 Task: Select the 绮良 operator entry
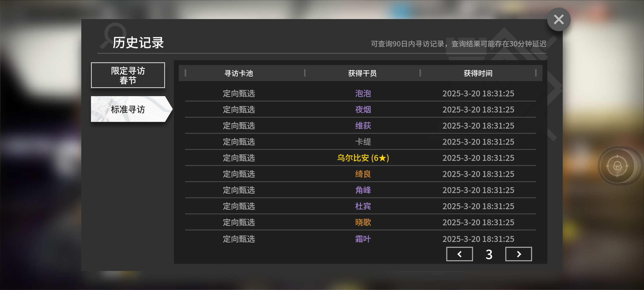363,174
